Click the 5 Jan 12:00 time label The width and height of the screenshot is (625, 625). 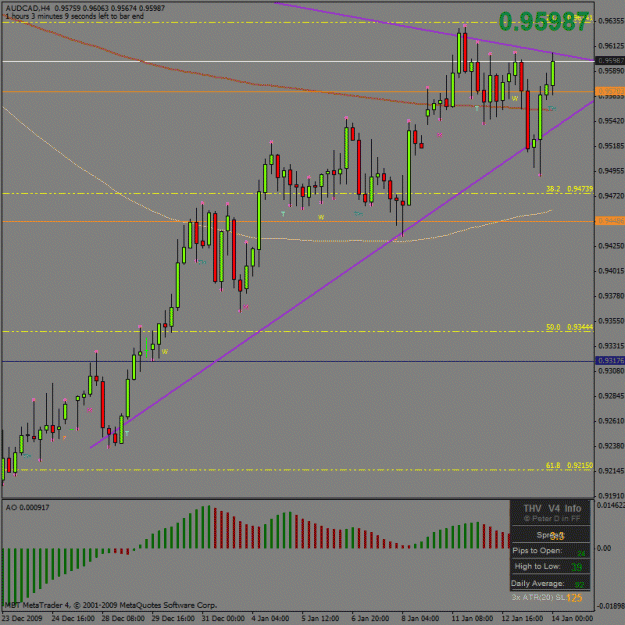coord(321,618)
